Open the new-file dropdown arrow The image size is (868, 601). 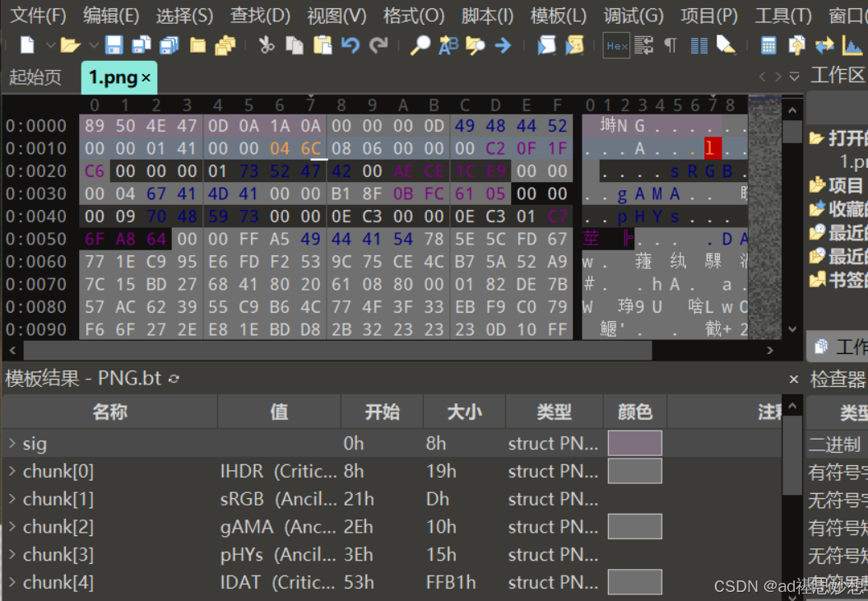click(49, 46)
